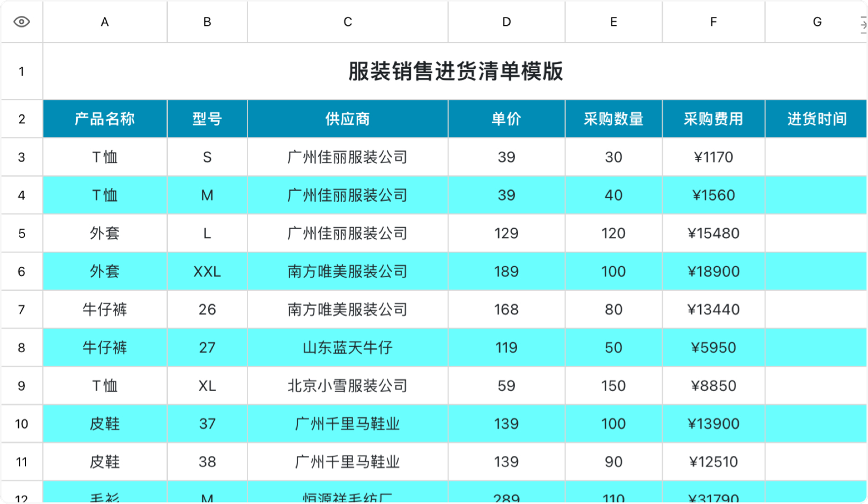Select 南方唯美服装公司 in row 6
The width and height of the screenshot is (868, 504).
pos(348,272)
